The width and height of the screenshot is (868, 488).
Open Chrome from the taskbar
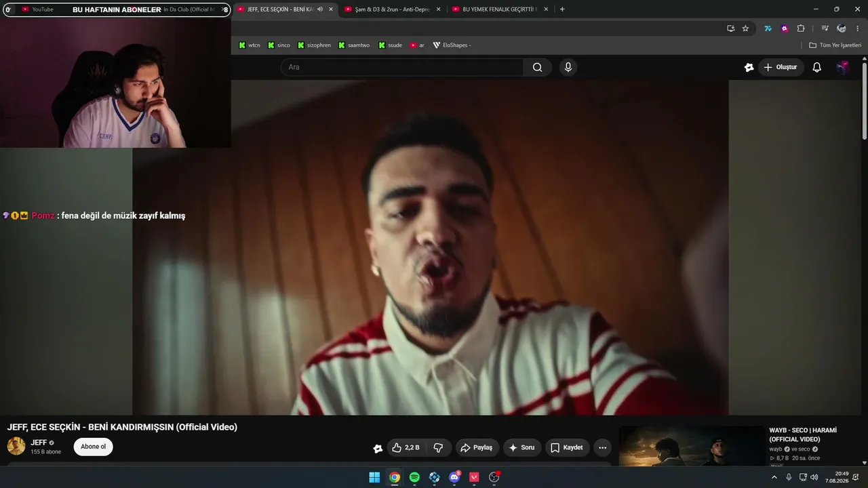tap(395, 477)
